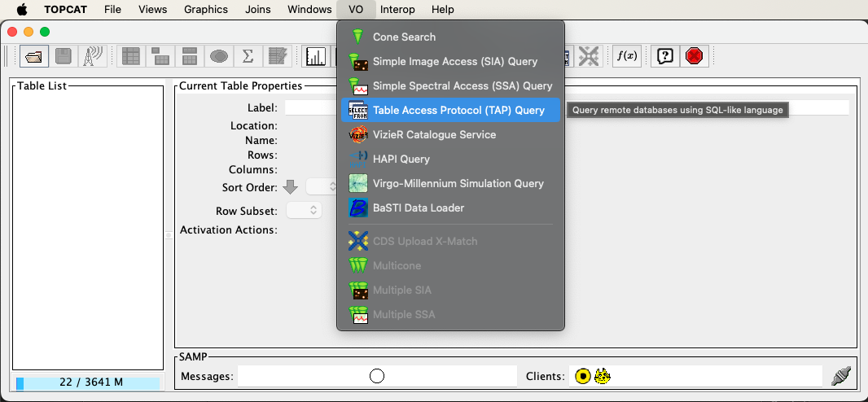
Task: Click the Activation Actions label
Action: tap(228, 229)
